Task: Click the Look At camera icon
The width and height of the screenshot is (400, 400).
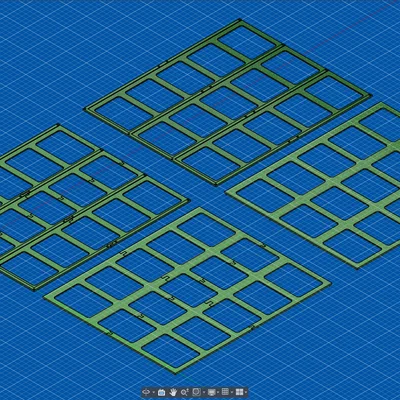Action: coord(162,392)
